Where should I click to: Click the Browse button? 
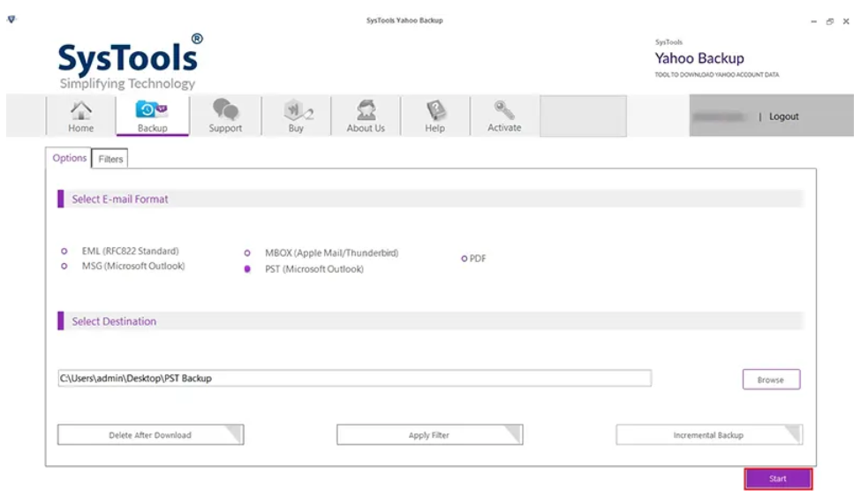click(771, 380)
